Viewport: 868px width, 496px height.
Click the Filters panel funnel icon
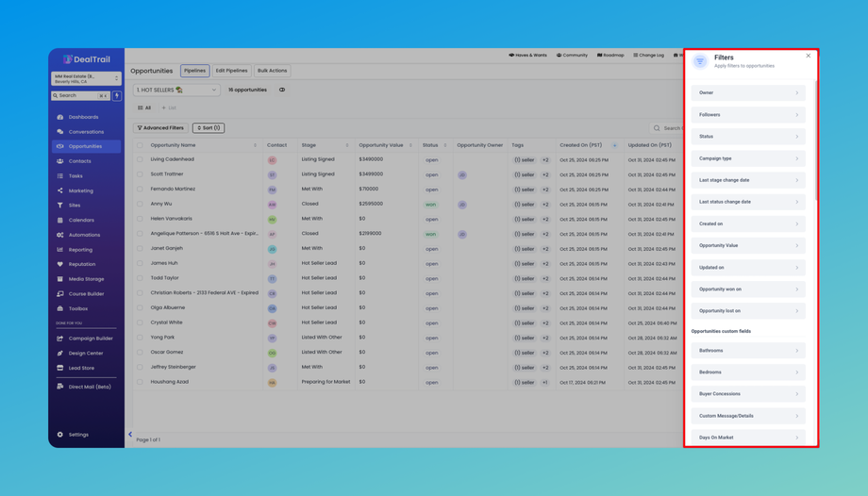(x=700, y=61)
